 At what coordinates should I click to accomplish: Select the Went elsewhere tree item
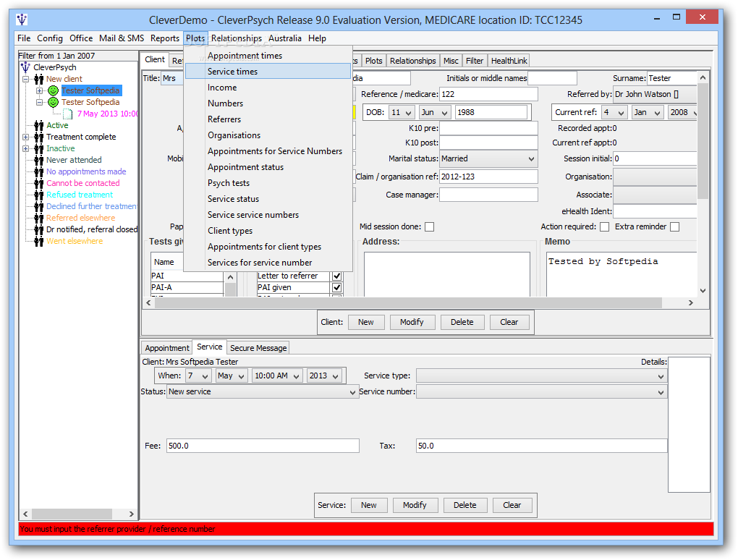point(75,241)
